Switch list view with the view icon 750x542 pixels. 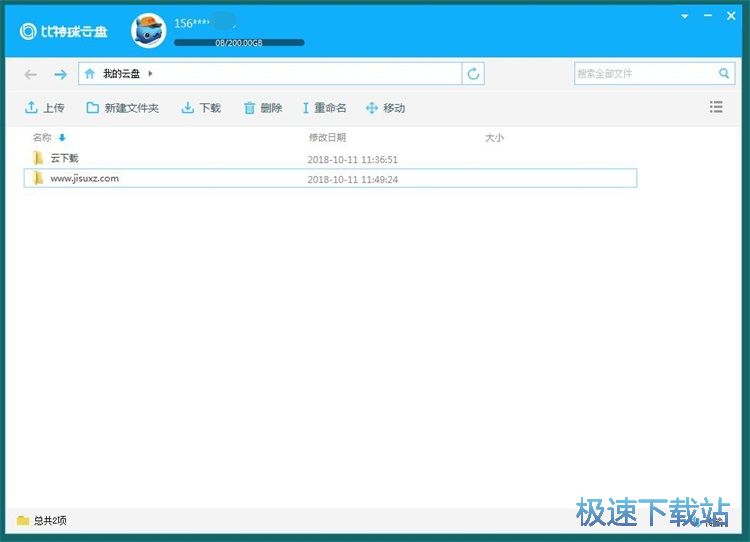coord(716,107)
